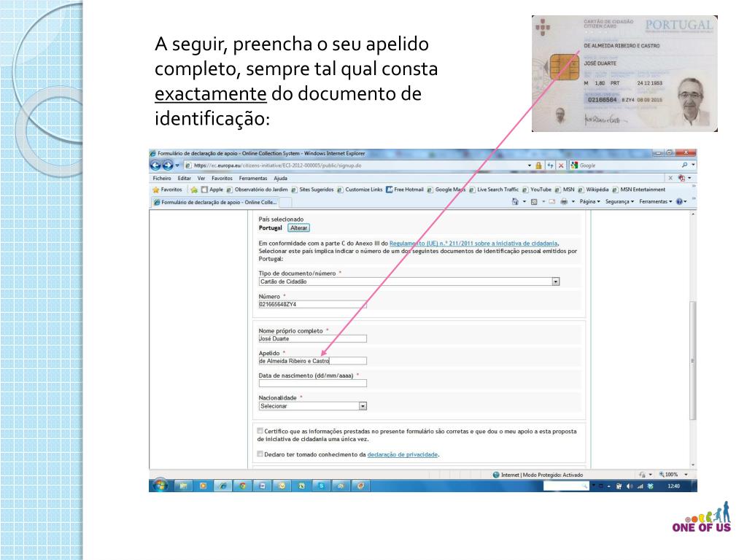Screen dimensions: 747x560
Task: Click the Windows Start orb
Action: [x=160, y=486]
